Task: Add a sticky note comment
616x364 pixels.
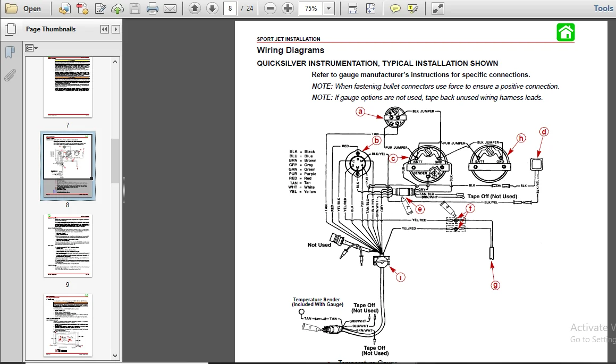Action: pyautogui.click(x=395, y=9)
